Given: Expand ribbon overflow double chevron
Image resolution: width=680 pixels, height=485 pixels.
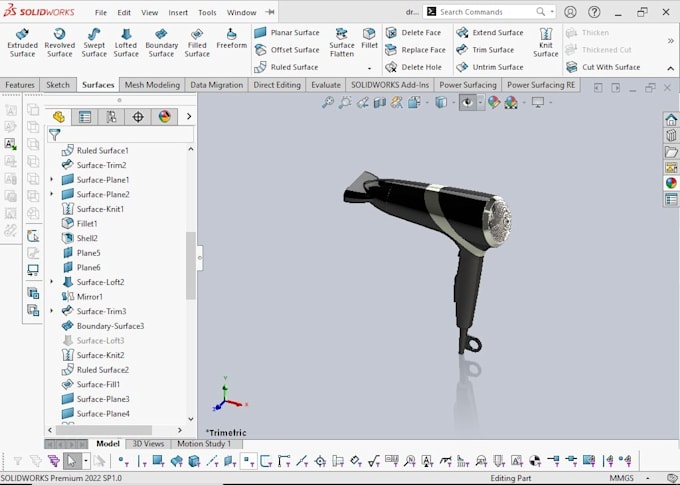Looking at the screenshot, I should coord(671,41).
